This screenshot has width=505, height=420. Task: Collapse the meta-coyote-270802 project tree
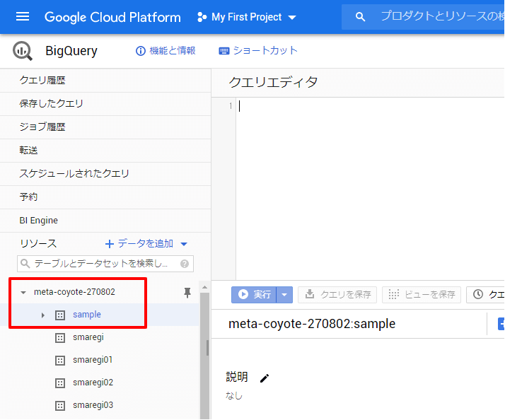(x=23, y=292)
